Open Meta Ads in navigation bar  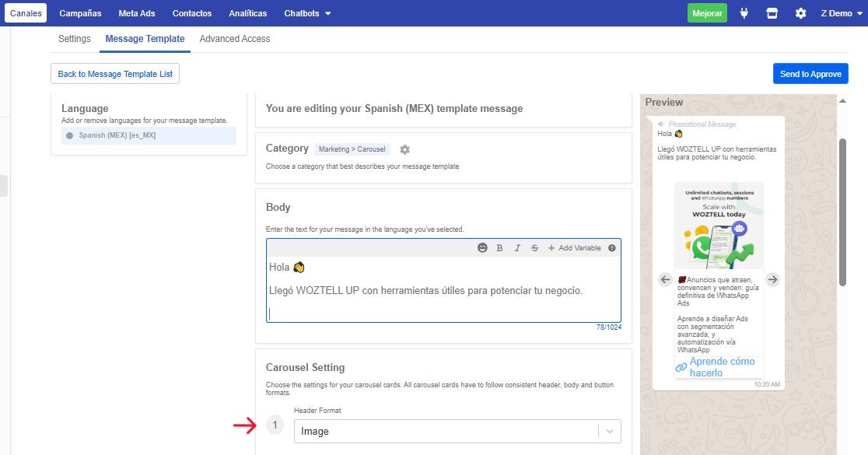[137, 13]
